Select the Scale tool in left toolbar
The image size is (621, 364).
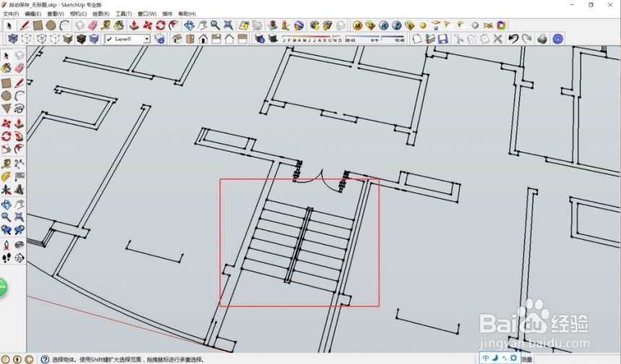point(6,149)
